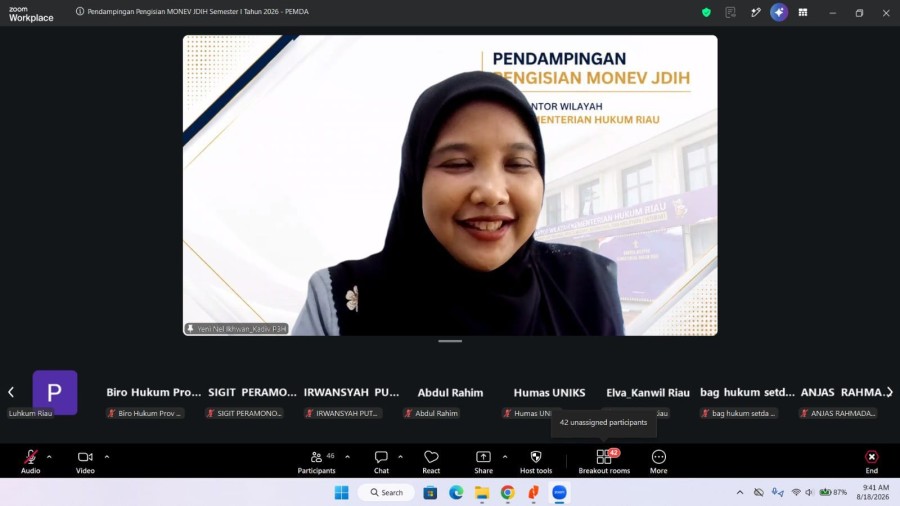Open the orange app icon in taskbar
900x506 pixels.
click(533, 492)
